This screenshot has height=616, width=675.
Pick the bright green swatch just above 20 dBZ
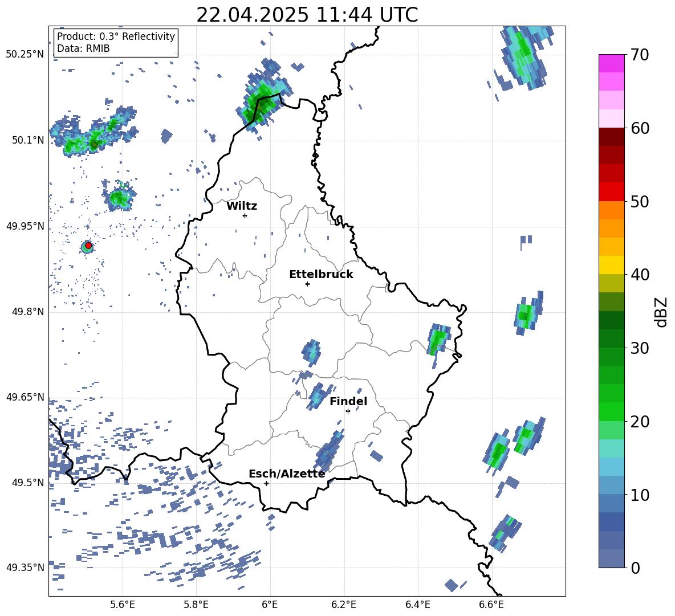(611, 411)
